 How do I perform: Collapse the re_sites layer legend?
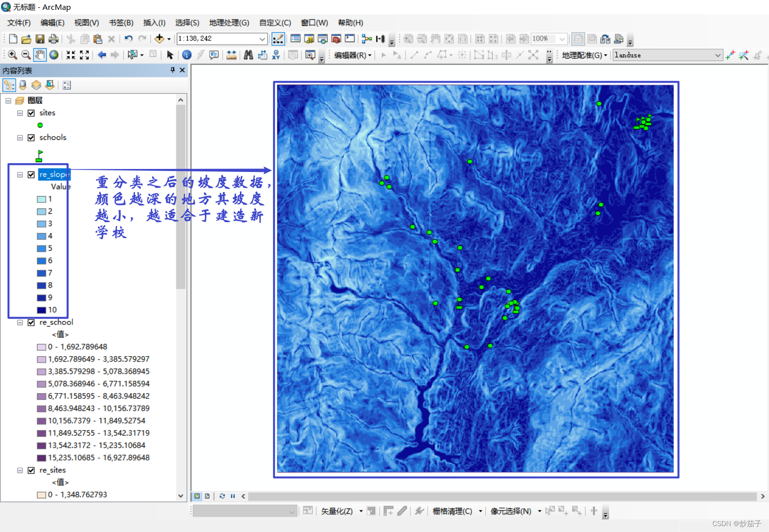[20, 470]
